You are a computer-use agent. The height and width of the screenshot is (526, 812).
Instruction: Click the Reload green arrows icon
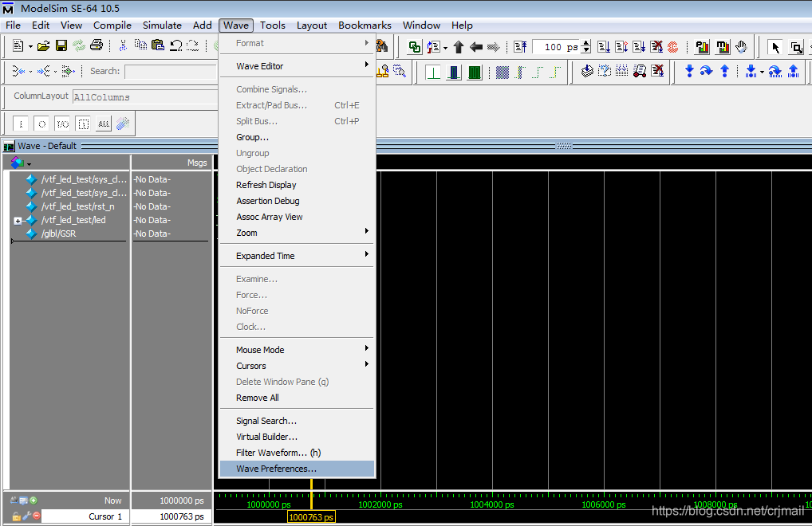coord(79,46)
